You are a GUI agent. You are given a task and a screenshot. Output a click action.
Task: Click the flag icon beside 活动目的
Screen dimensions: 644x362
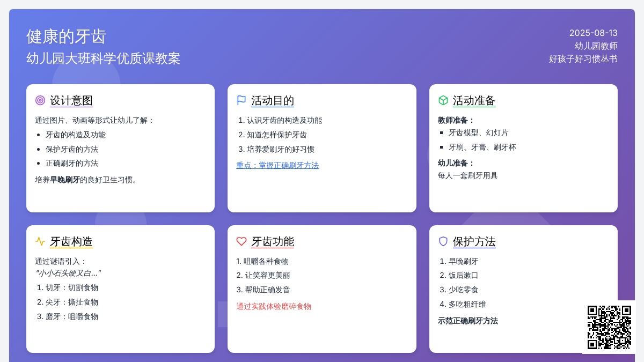(x=241, y=100)
